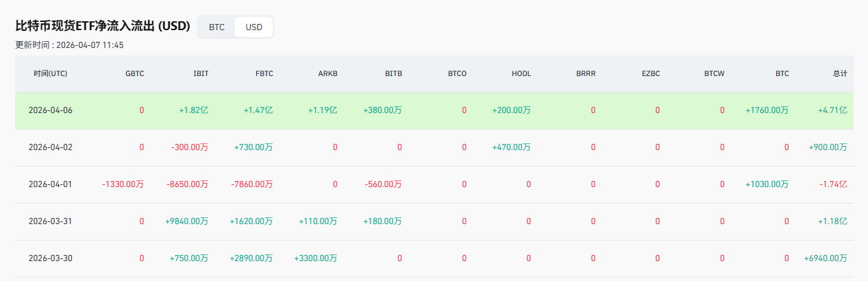868x281 pixels.
Task: Click the +4.71亿 total value
Action: (832, 110)
